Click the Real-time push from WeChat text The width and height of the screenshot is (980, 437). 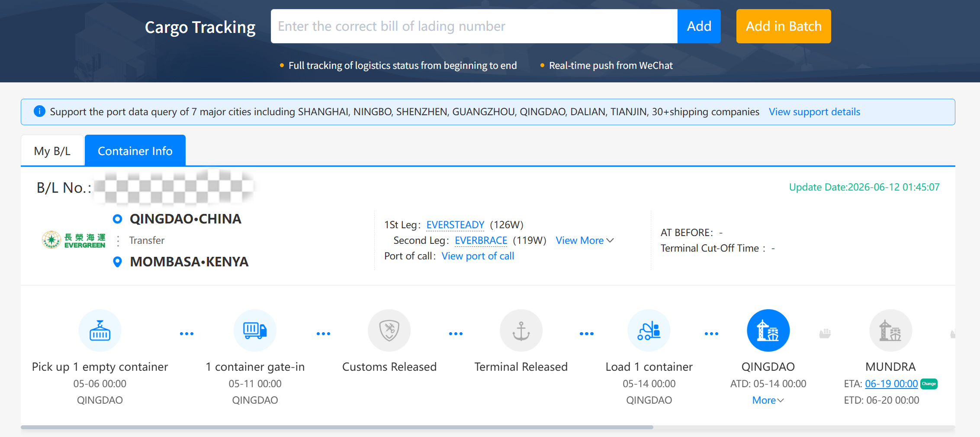(610, 65)
